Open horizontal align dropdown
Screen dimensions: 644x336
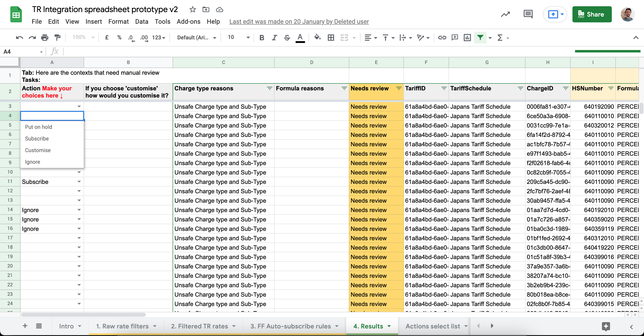tap(371, 38)
